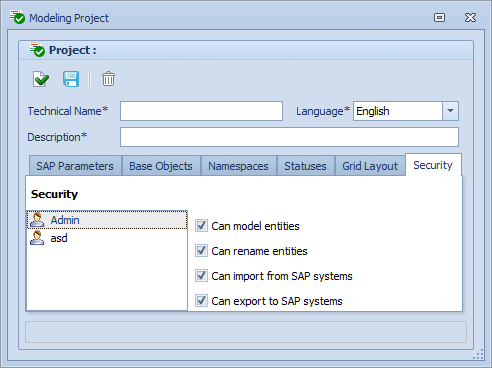The image size is (492, 368).
Task: Click the validate project checkmark icon
Action: coord(41,79)
